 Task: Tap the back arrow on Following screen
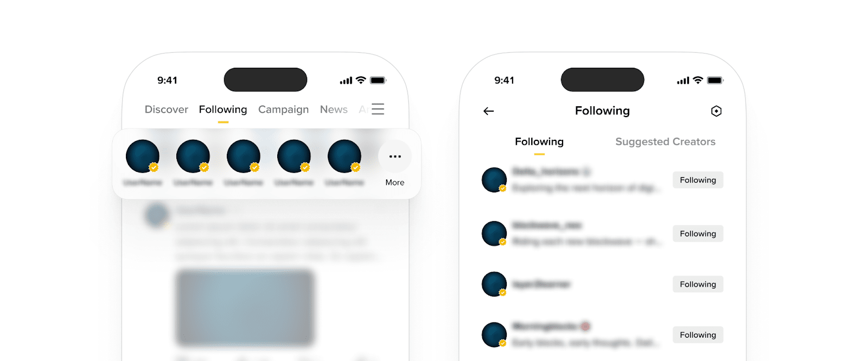[x=488, y=111]
